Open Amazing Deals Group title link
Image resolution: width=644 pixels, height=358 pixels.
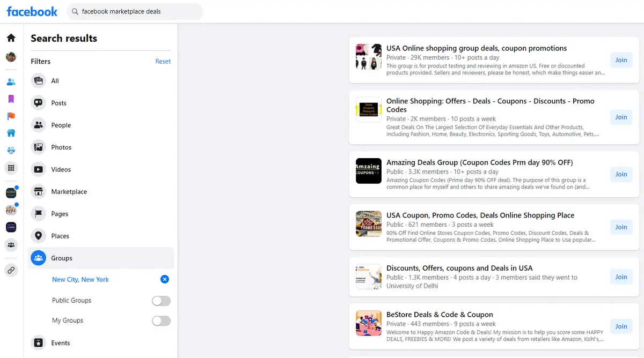pyautogui.click(x=480, y=162)
